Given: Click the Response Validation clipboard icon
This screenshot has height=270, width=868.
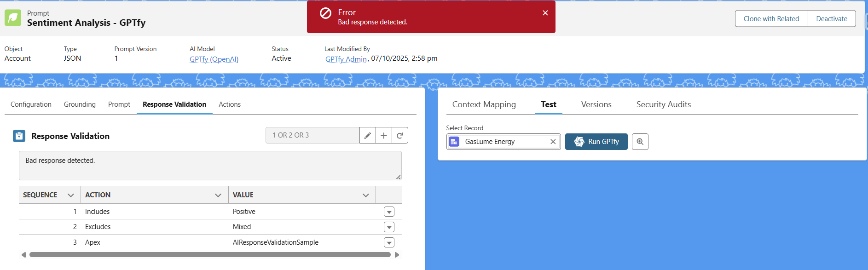Looking at the screenshot, I should tap(19, 136).
